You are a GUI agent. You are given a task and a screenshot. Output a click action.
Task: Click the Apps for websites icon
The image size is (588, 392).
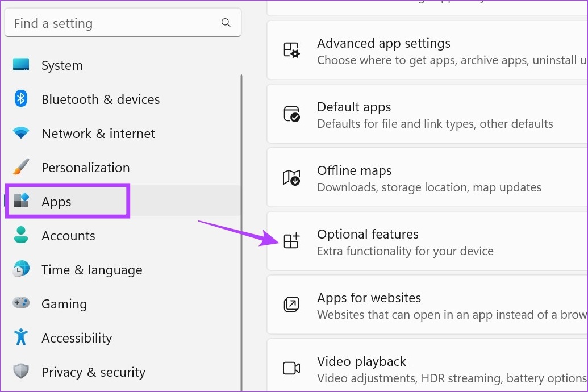[x=291, y=305]
